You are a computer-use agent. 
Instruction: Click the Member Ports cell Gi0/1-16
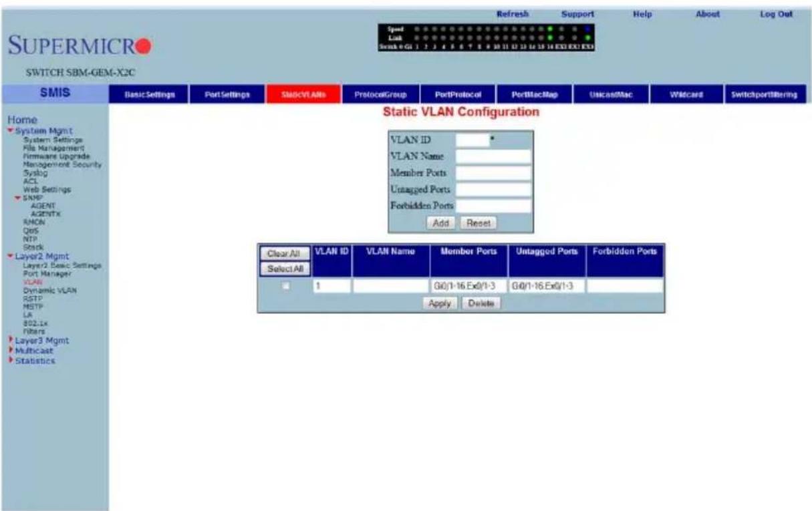coord(468,287)
